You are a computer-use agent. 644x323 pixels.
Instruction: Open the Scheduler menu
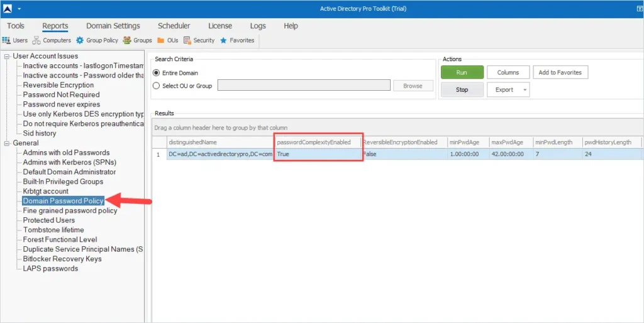click(x=174, y=26)
